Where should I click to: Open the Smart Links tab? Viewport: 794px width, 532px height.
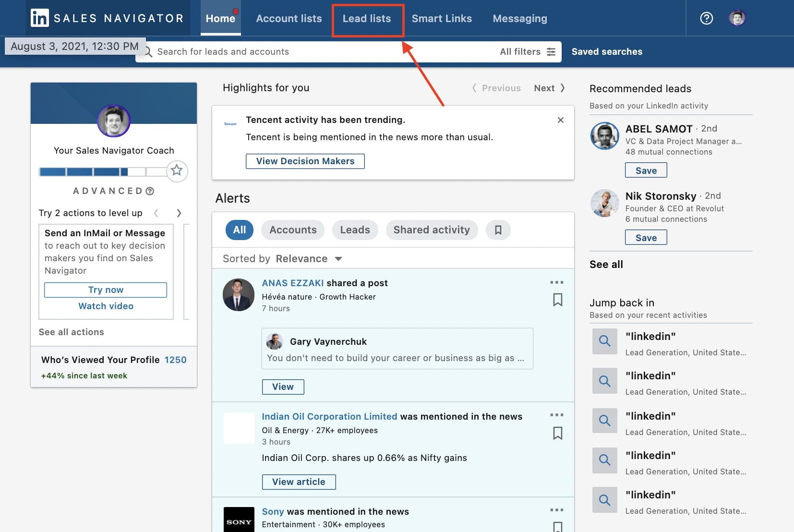tap(442, 19)
